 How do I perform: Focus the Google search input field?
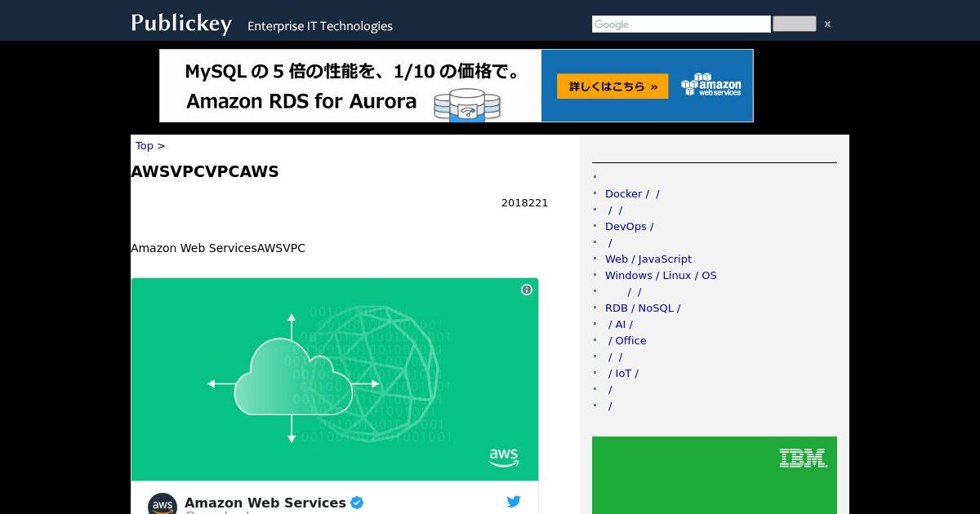[x=681, y=24]
